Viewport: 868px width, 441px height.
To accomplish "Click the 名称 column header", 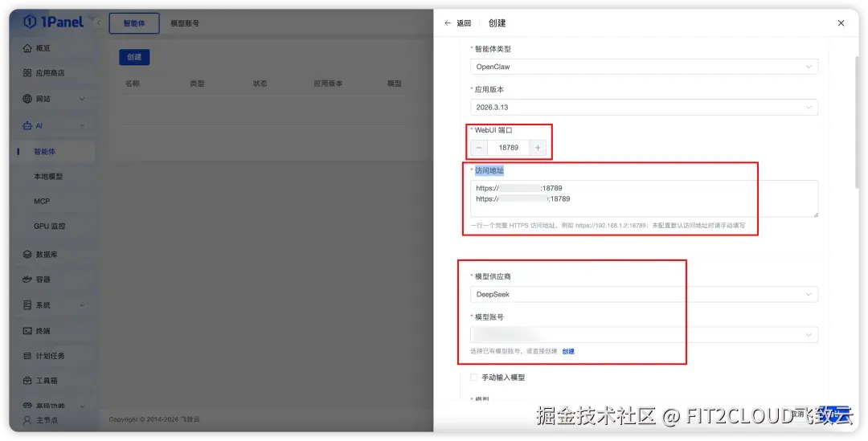I will (x=133, y=84).
